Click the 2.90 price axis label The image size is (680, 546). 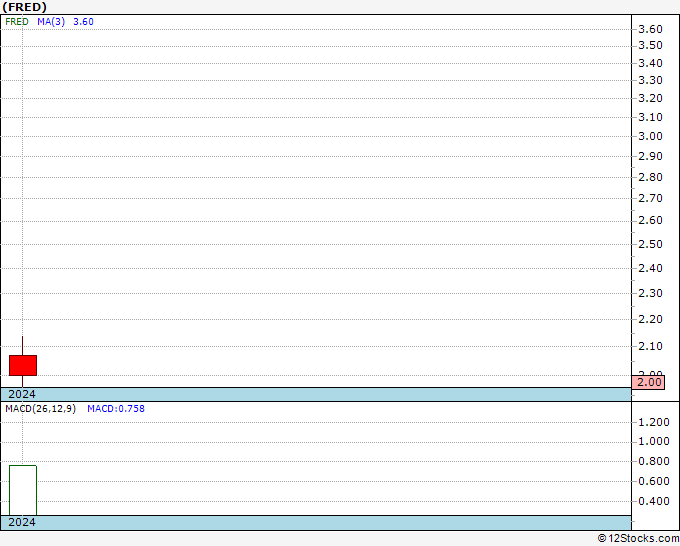(x=651, y=156)
